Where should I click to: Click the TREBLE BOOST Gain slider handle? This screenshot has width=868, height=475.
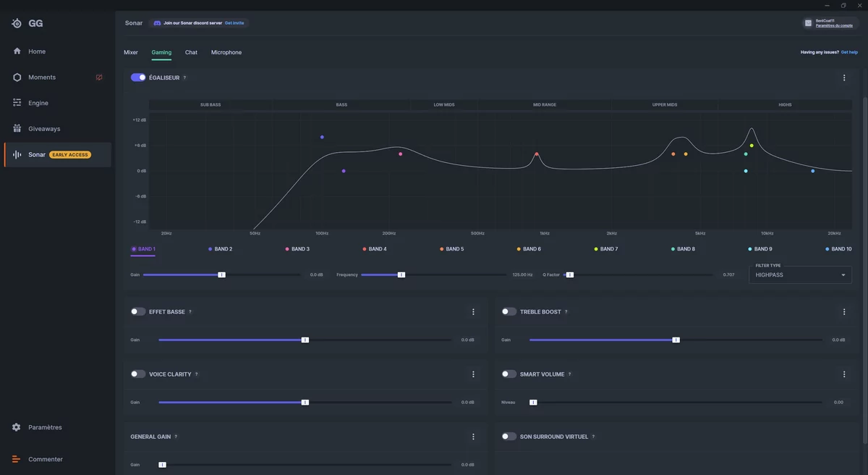pos(676,340)
